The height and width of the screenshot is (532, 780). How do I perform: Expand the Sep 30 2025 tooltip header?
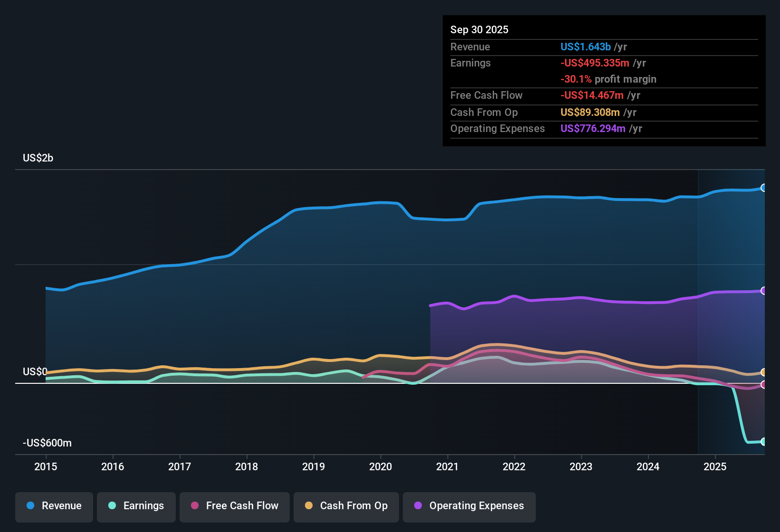[x=479, y=29]
